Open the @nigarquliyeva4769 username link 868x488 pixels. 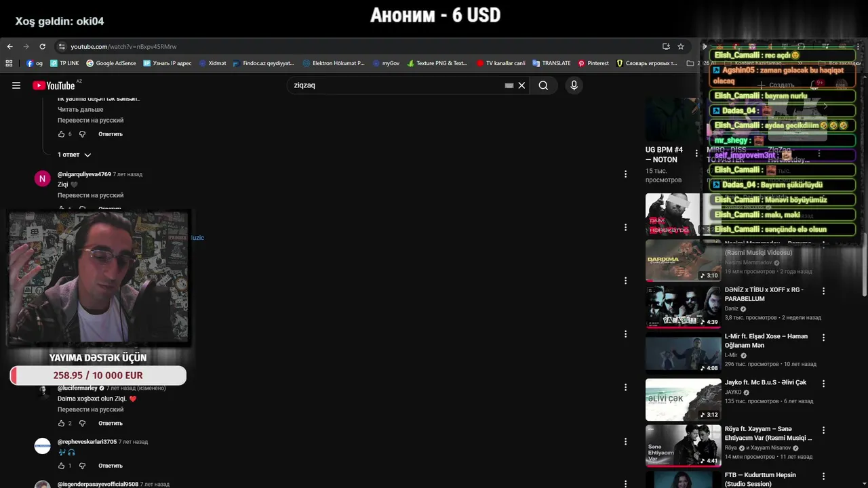[x=84, y=174]
